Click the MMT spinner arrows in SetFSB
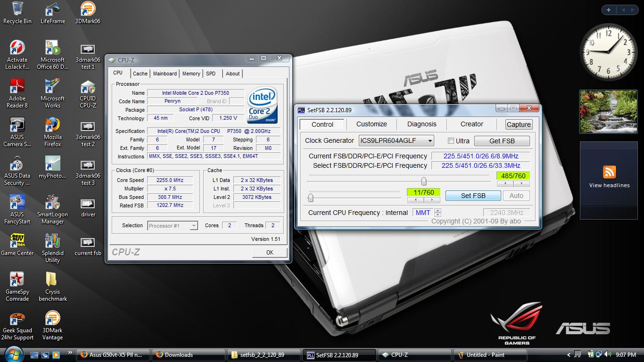The height and width of the screenshot is (362, 644). pyautogui.click(x=438, y=213)
